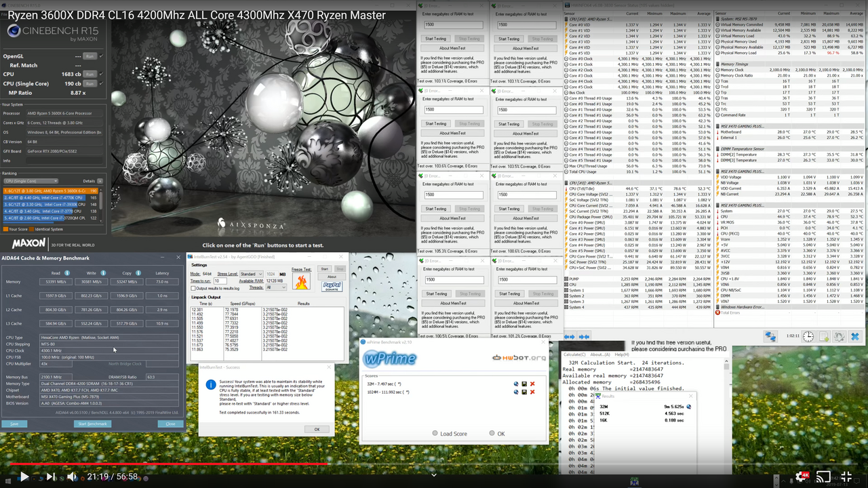Open HWiNFO sensor settings via the gear icon
The height and width of the screenshot is (488, 868).
(x=839, y=336)
